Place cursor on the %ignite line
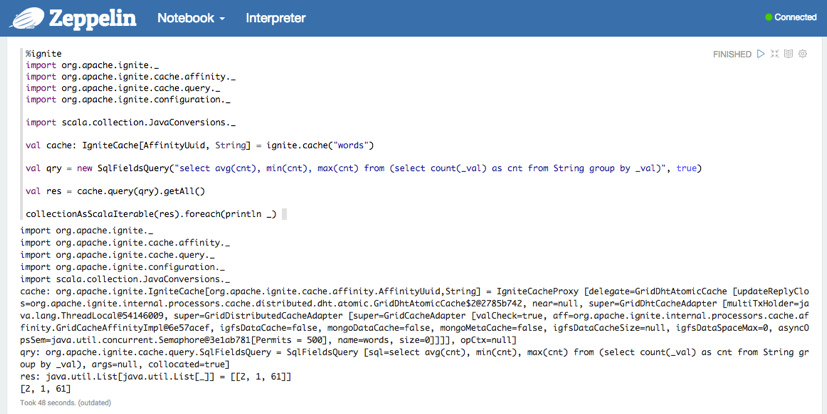This screenshot has height=414, width=827. coord(44,53)
